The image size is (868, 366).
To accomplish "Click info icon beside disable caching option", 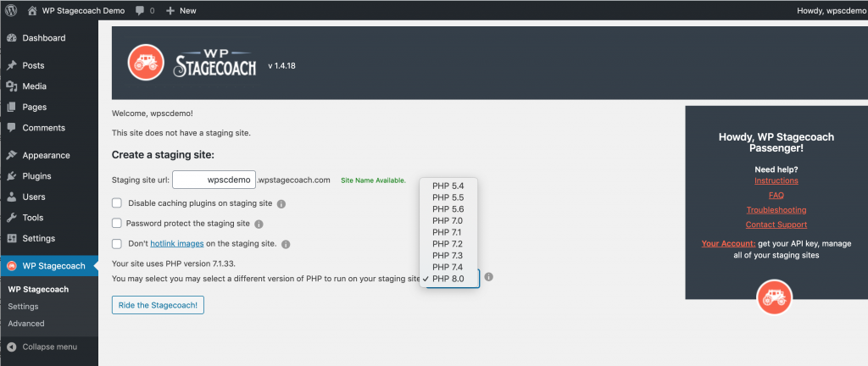I will [281, 204].
